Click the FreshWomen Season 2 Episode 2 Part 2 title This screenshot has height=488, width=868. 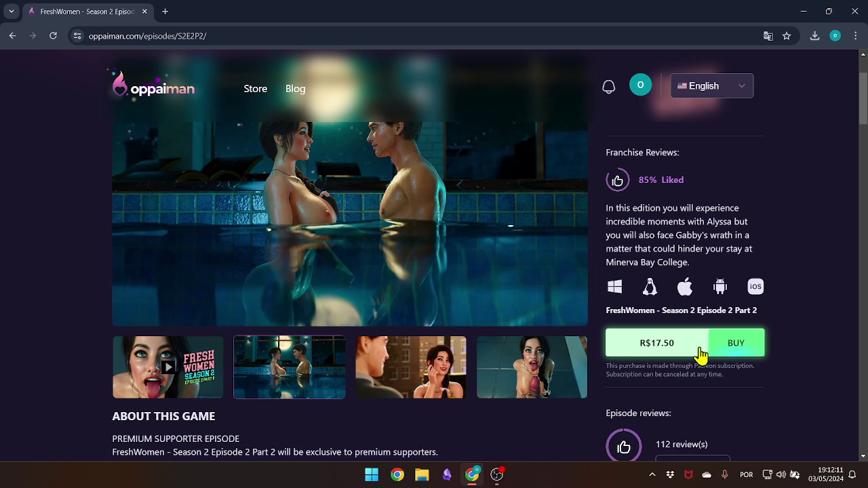681,310
